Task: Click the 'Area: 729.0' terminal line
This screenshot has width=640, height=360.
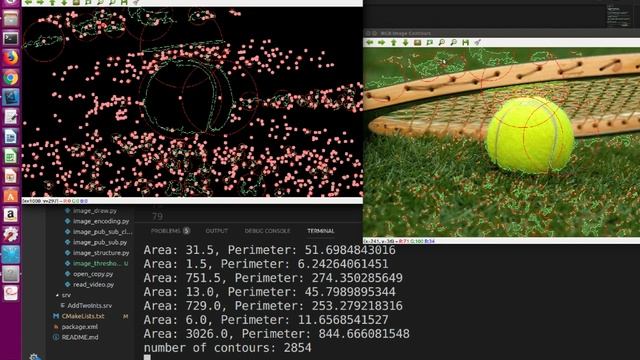Action: click(x=273, y=306)
